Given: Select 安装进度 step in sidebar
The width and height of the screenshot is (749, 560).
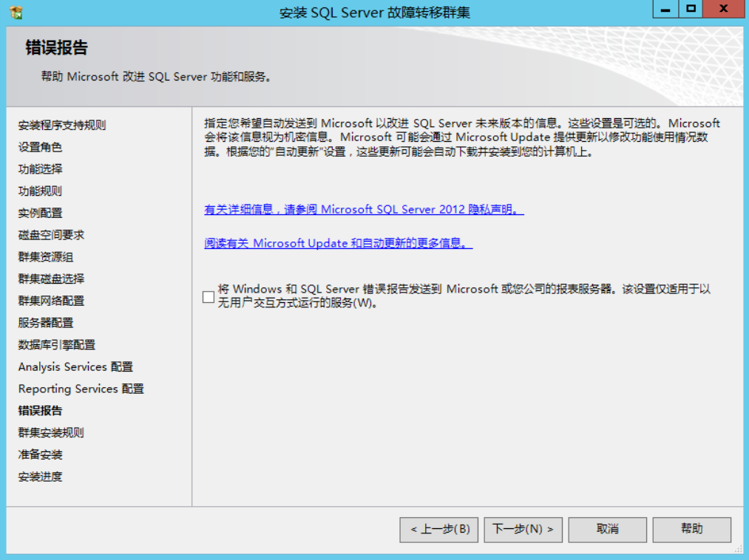Looking at the screenshot, I should pyautogui.click(x=40, y=477).
